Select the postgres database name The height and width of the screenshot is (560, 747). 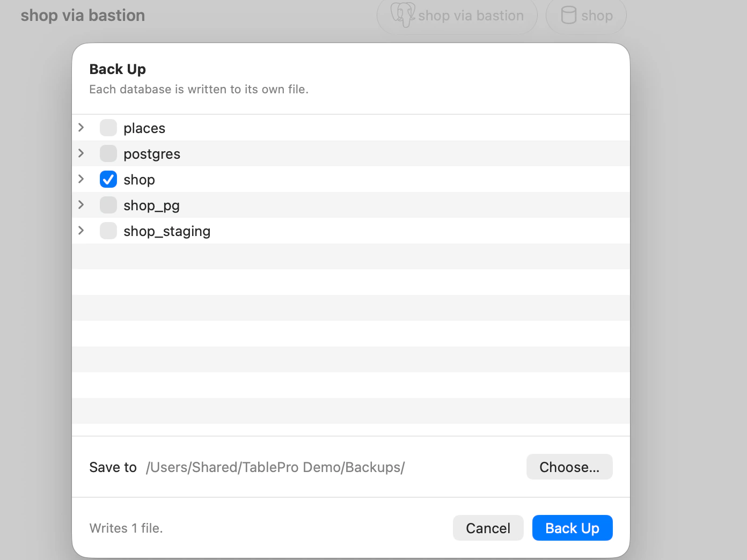(x=152, y=154)
